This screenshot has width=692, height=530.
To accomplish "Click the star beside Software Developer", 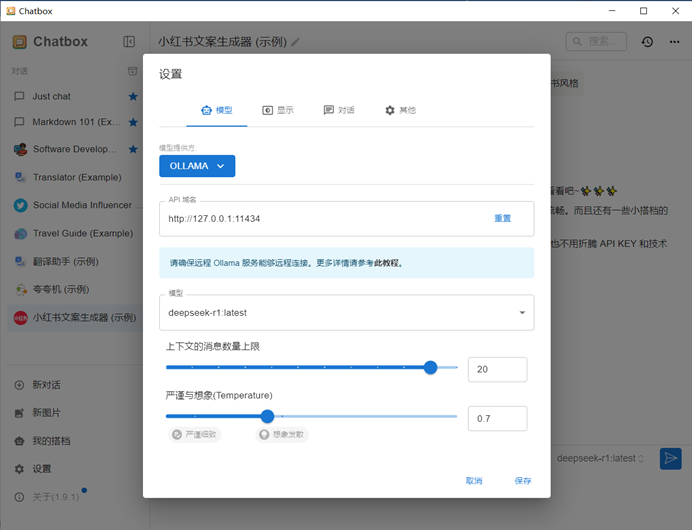I will (x=133, y=149).
